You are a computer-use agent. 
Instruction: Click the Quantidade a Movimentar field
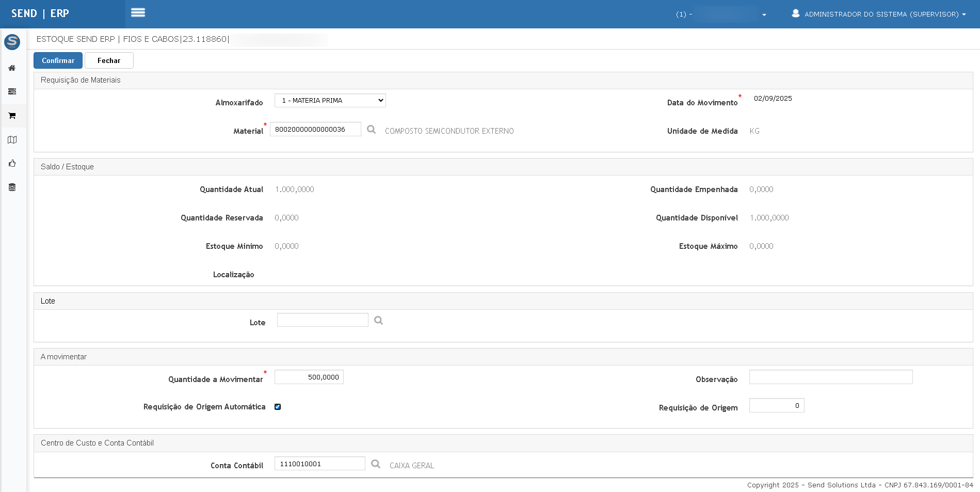(309, 377)
